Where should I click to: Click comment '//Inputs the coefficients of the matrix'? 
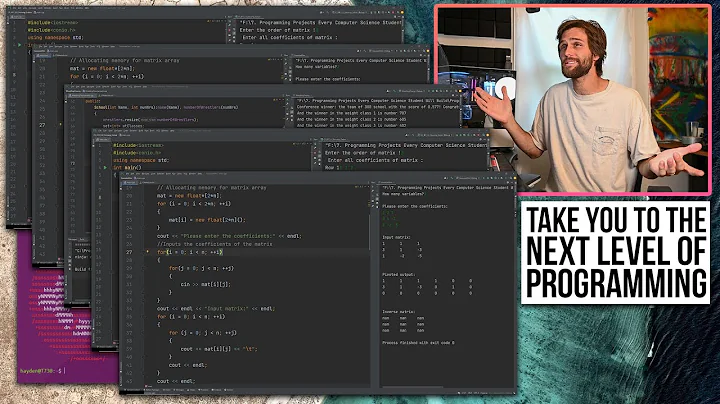[x=215, y=244]
